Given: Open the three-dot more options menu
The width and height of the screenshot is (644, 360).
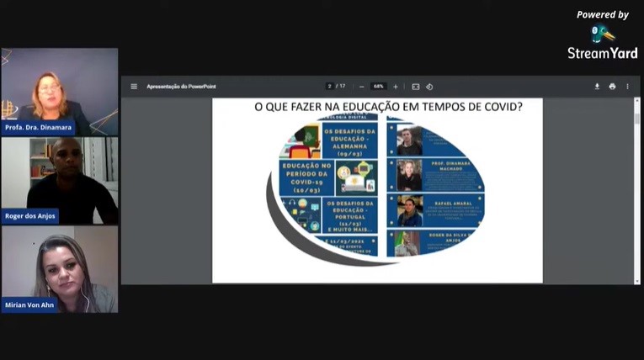Looking at the screenshot, I should [627, 87].
